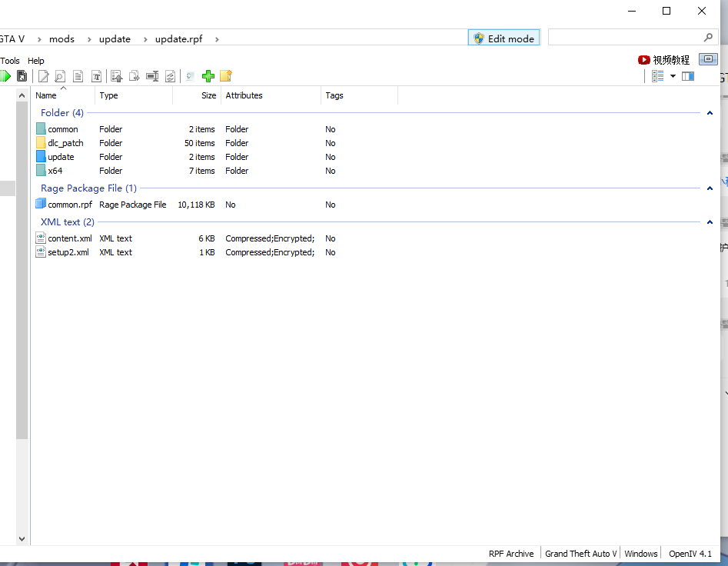Open the Help menu
Viewport: 728px width, 566px height.
click(x=36, y=61)
